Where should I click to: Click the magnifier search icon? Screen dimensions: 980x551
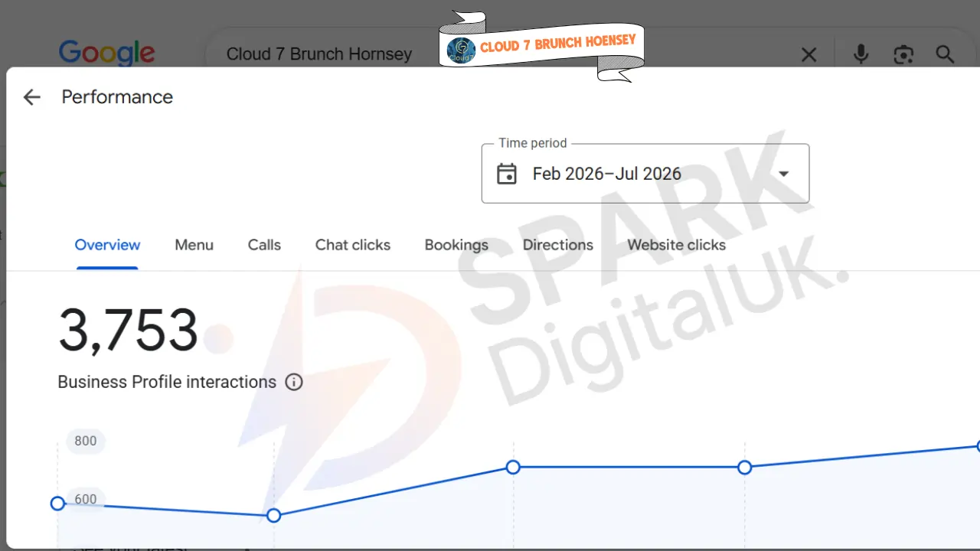(945, 54)
